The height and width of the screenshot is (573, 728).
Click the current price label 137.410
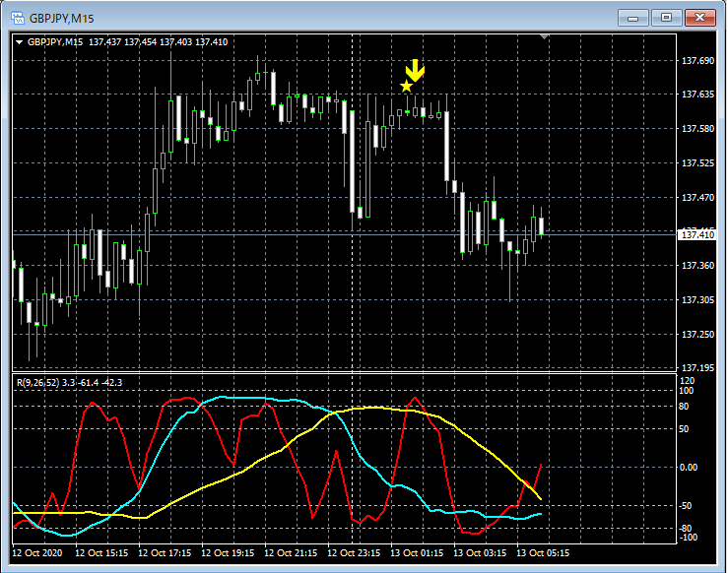697,235
